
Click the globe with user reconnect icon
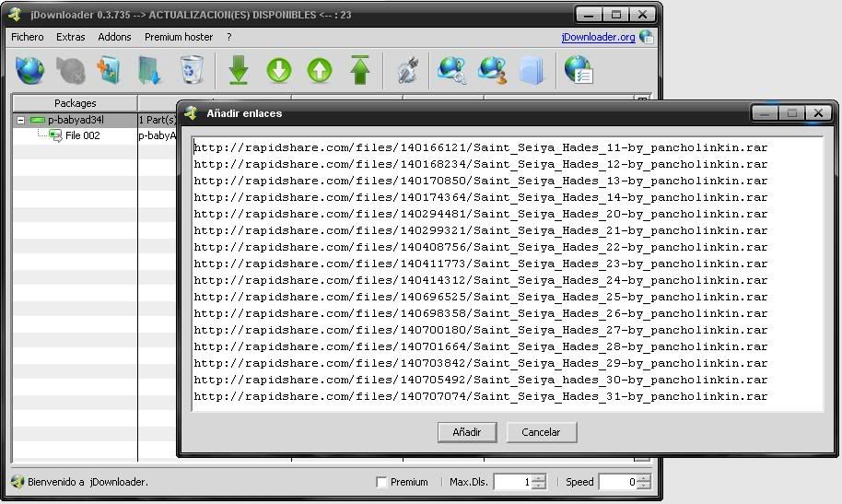493,70
